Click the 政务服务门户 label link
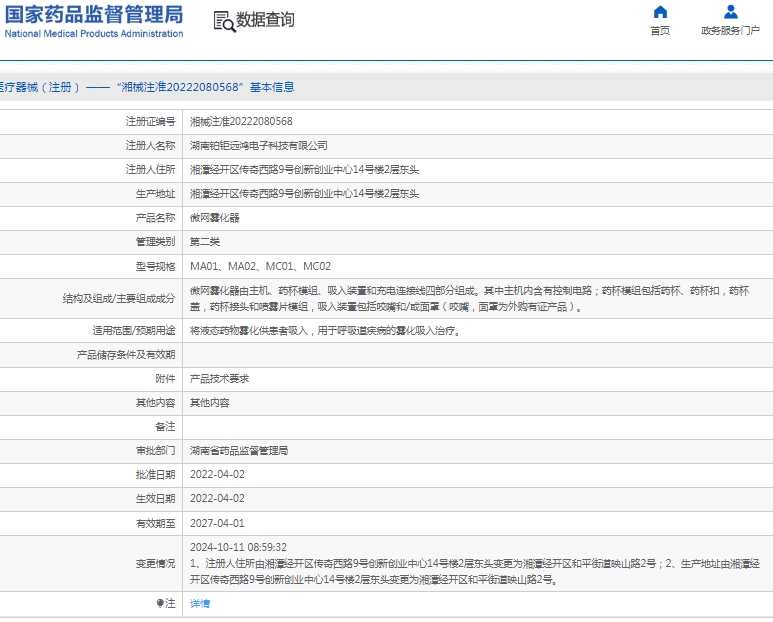Image resolution: width=773 pixels, height=622 pixels. click(x=731, y=31)
